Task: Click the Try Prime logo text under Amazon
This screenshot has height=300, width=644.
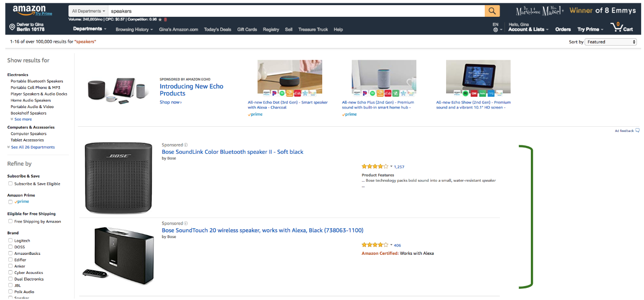Action: pyautogui.click(x=44, y=14)
